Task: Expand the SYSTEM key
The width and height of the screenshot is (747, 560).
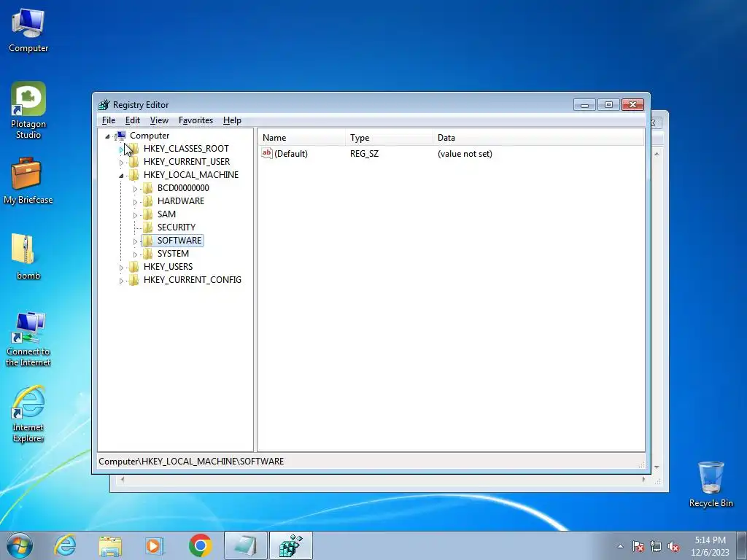Action: pos(135,254)
